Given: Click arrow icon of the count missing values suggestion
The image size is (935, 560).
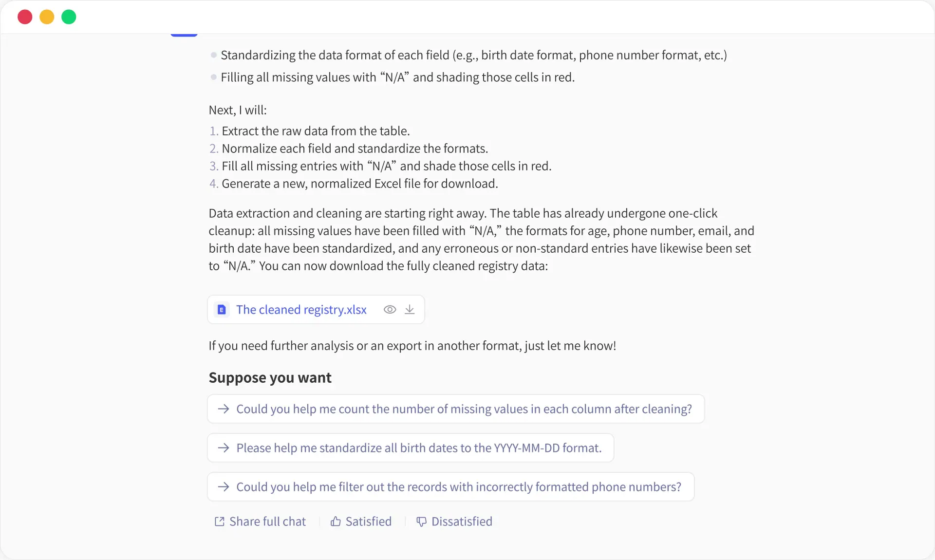Looking at the screenshot, I should click(x=224, y=409).
